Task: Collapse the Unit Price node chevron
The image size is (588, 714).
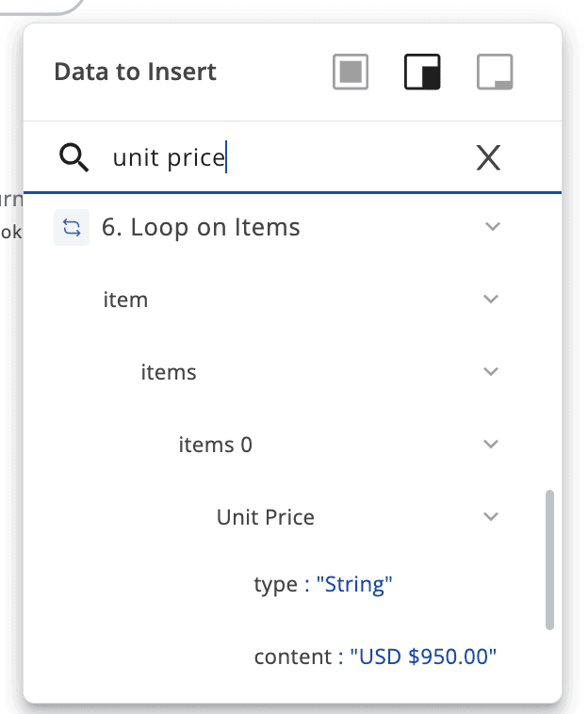Action: 490,516
